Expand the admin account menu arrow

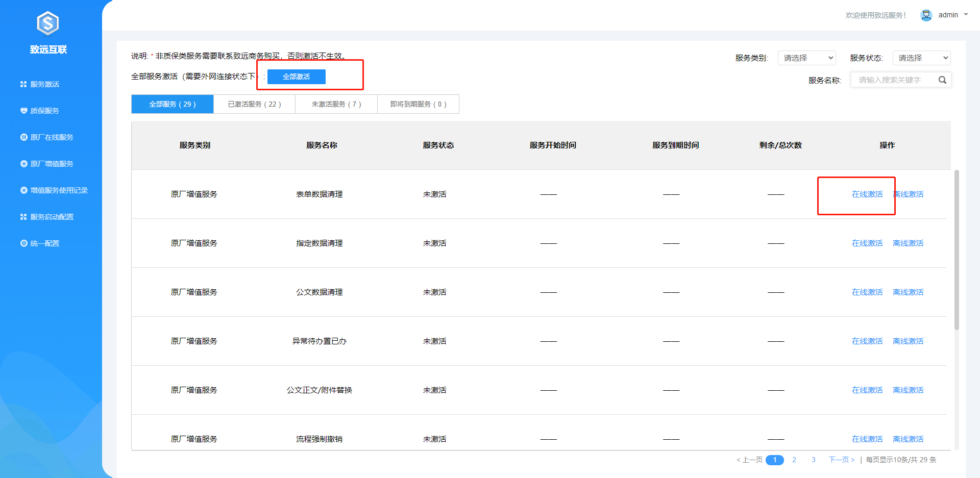point(966,15)
